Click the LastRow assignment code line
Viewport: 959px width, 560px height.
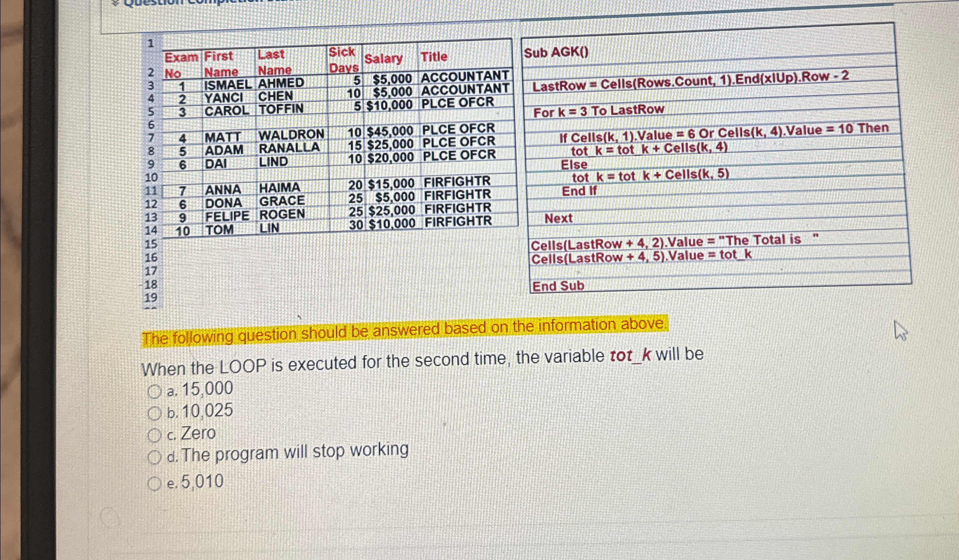[x=690, y=82]
